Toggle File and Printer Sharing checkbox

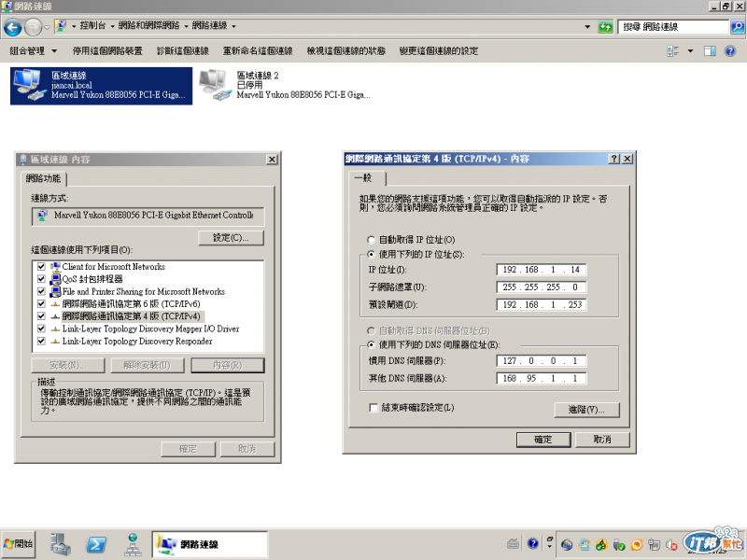41,291
